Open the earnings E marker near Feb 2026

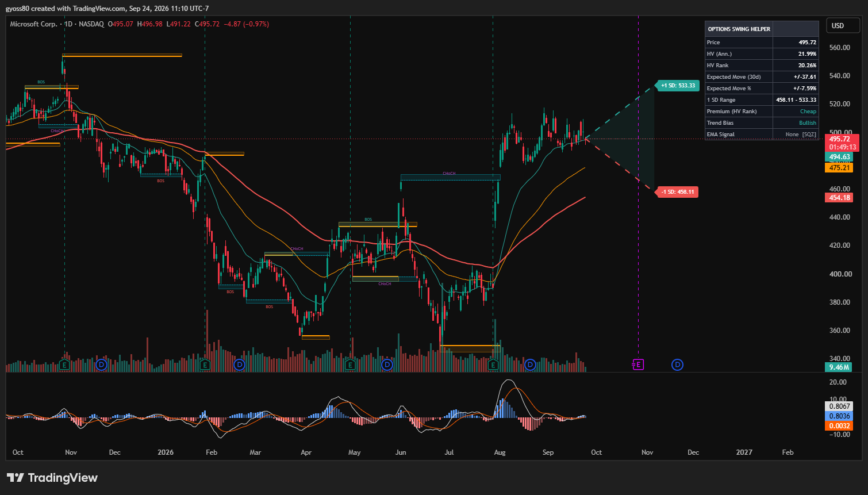pos(206,364)
